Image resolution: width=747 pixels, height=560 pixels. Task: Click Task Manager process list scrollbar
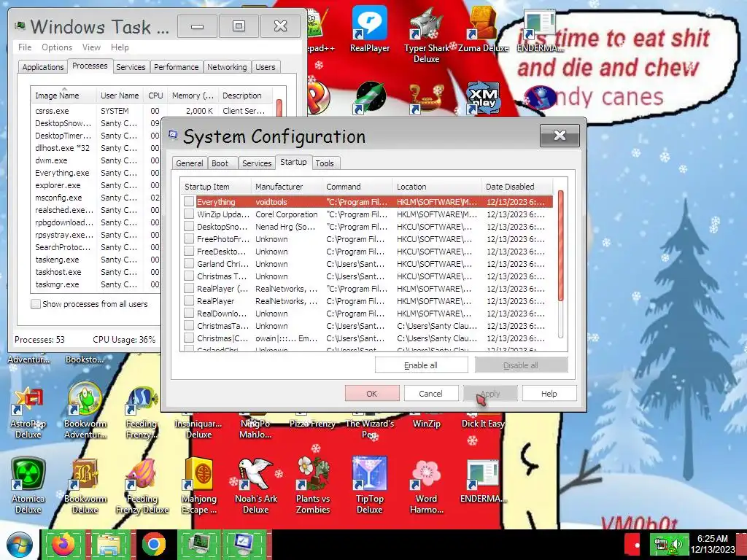coord(279,108)
